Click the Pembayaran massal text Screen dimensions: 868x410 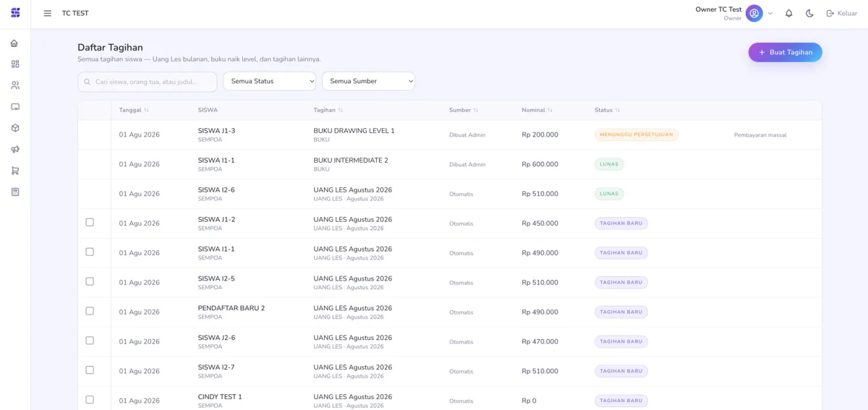point(760,135)
